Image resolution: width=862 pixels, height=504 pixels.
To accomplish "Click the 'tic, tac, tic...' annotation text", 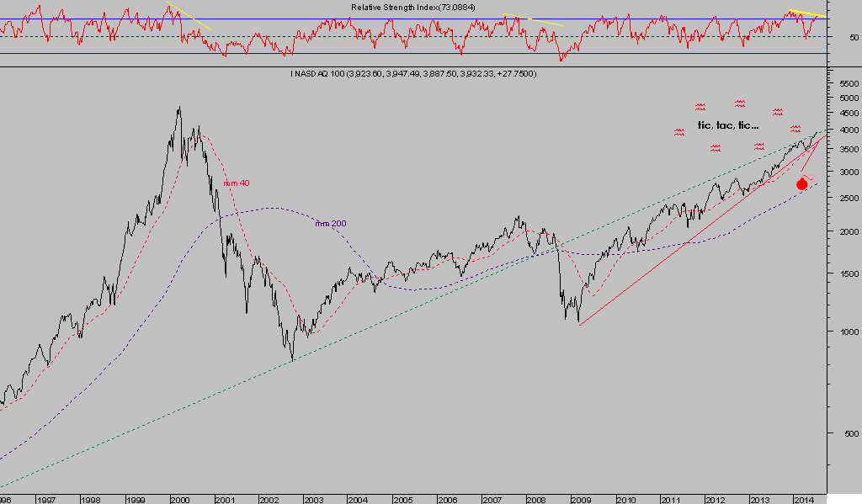I will [x=728, y=125].
